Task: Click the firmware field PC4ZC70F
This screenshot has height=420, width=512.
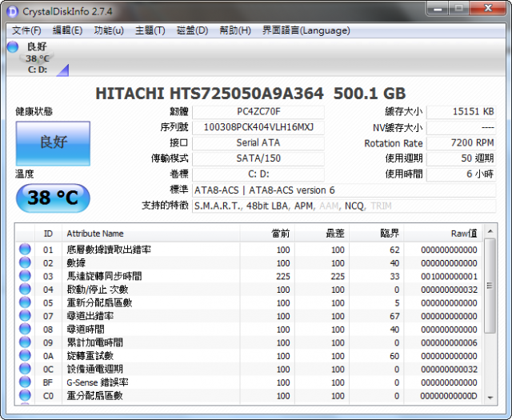Action: pyautogui.click(x=258, y=112)
